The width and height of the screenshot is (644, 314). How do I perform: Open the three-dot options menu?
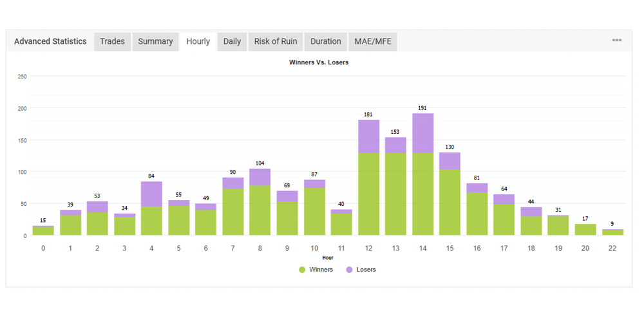(x=616, y=41)
